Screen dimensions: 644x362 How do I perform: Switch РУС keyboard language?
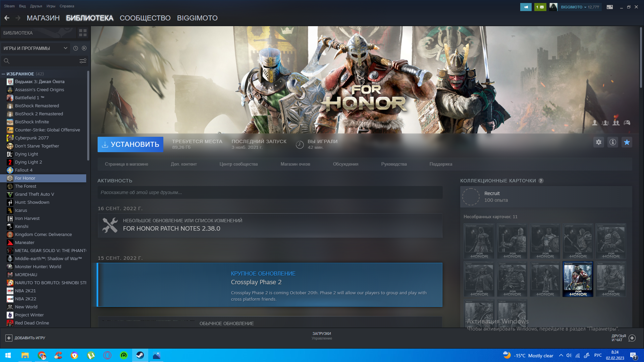[598, 355]
